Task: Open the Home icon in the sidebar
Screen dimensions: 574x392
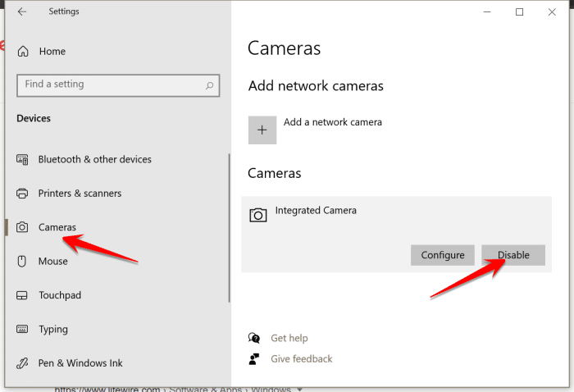Action: [23, 51]
